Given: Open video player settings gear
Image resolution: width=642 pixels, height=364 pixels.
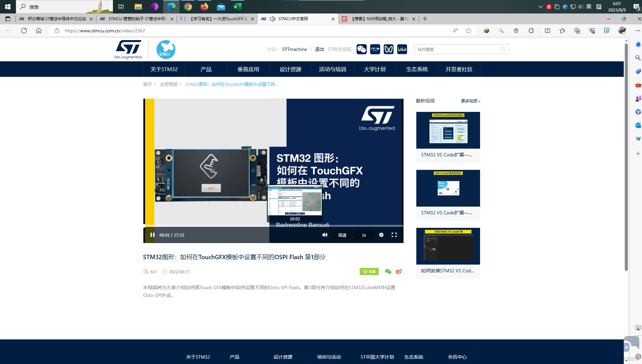Looking at the screenshot, I should pyautogui.click(x=381, y=235).
